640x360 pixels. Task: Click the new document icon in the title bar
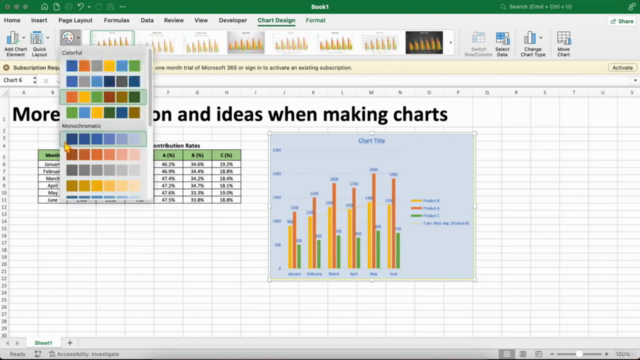point(56,7)
